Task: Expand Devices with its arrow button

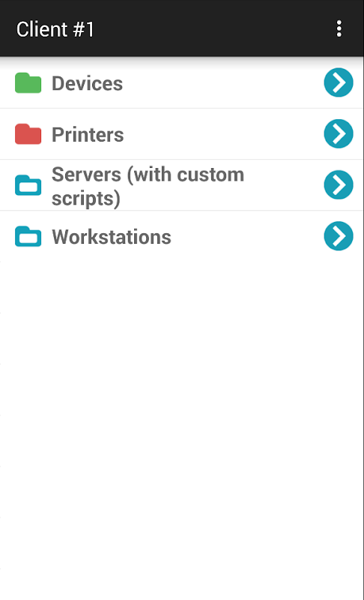Action: [x=339, y=82]
